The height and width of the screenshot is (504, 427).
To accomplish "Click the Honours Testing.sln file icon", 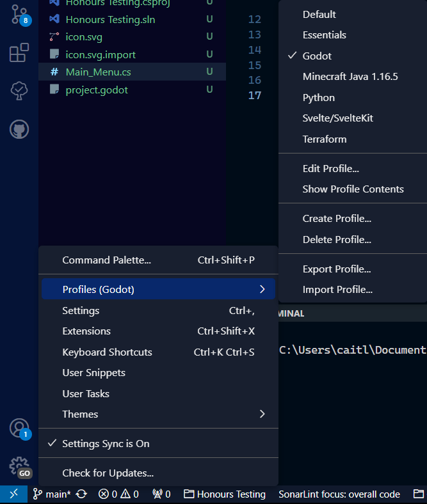I will (x=54, y=19).
